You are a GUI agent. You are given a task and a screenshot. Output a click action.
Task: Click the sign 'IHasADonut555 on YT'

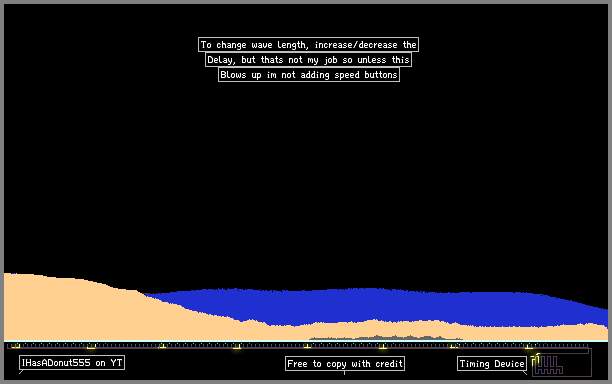click(x=72, y=363)
